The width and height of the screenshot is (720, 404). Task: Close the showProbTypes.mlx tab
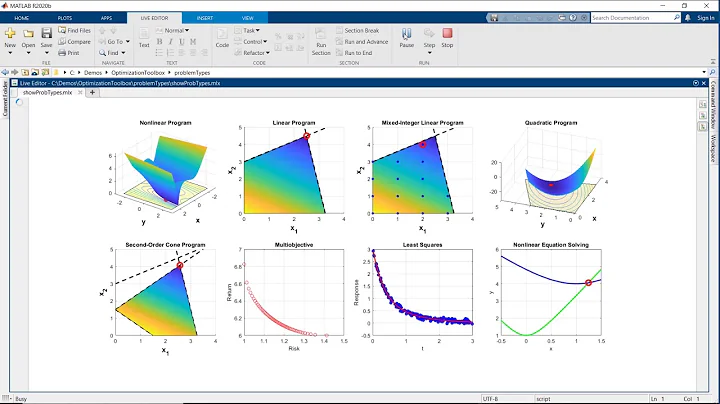click(80, 92)
